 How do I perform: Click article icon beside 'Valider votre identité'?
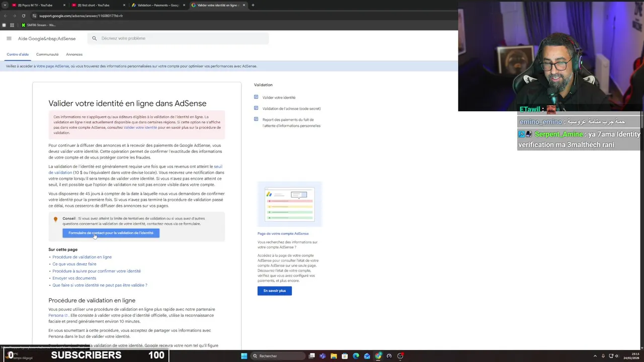(256, 97)
